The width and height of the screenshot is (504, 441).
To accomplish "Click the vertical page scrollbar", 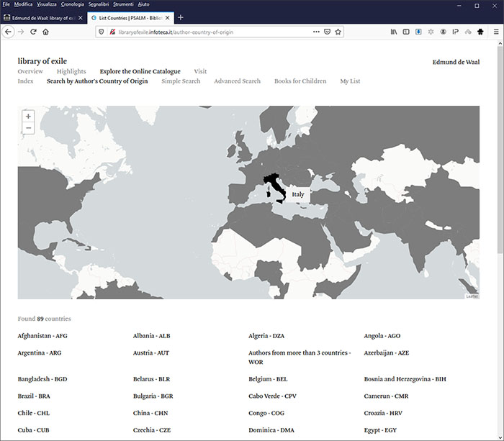I will click(x=500, y=150).
